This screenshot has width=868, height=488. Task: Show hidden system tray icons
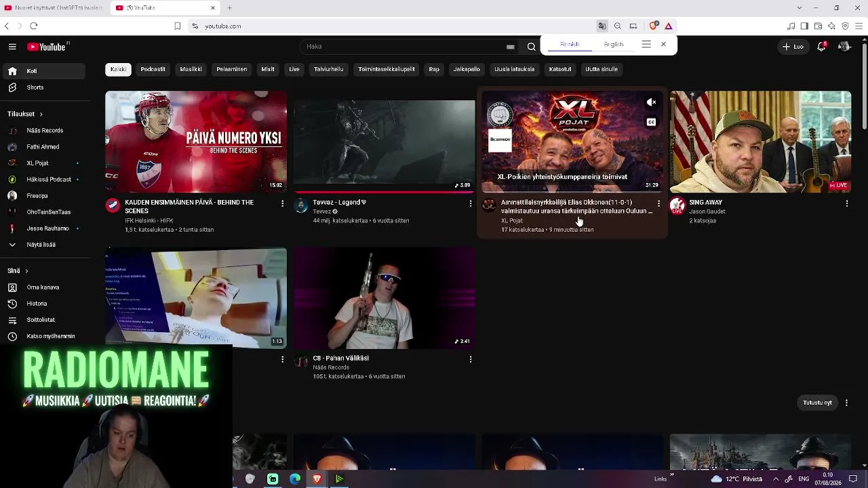click(x=776, y=479)
